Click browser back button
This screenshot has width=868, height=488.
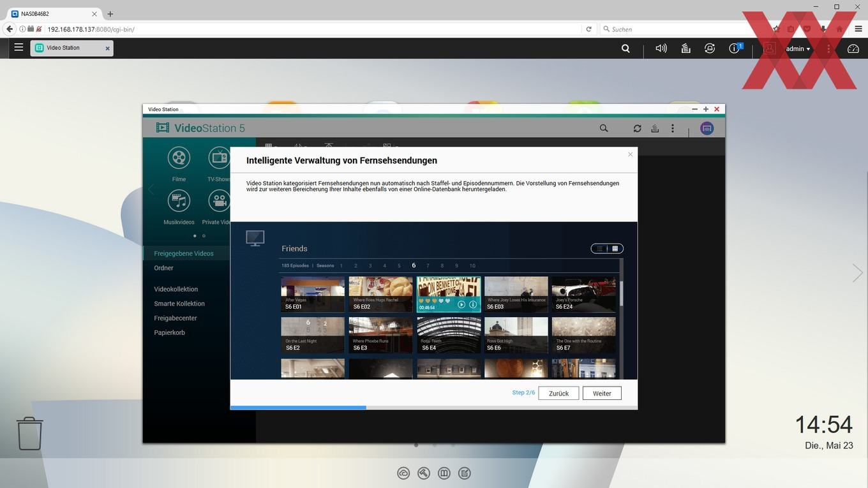(x=10, y=29)
